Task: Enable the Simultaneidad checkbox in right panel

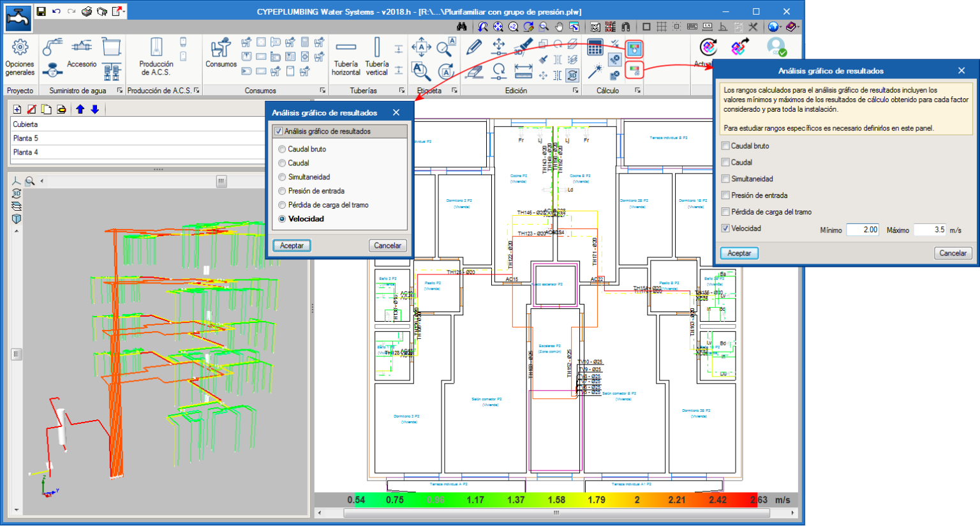Action: click(725, 179)
